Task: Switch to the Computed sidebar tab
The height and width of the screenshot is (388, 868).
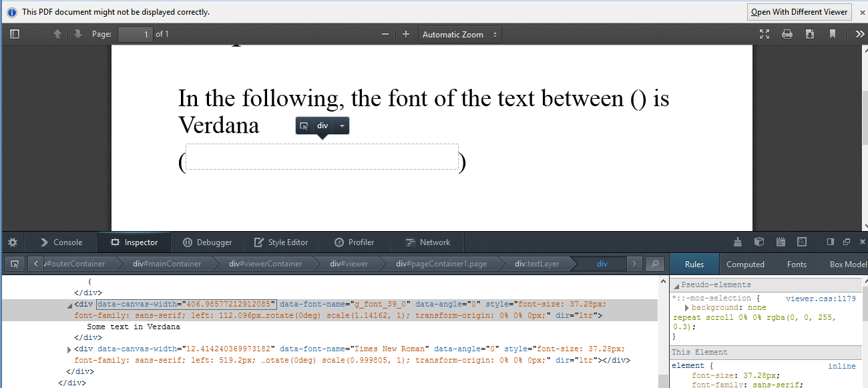Action: point(745,264)
